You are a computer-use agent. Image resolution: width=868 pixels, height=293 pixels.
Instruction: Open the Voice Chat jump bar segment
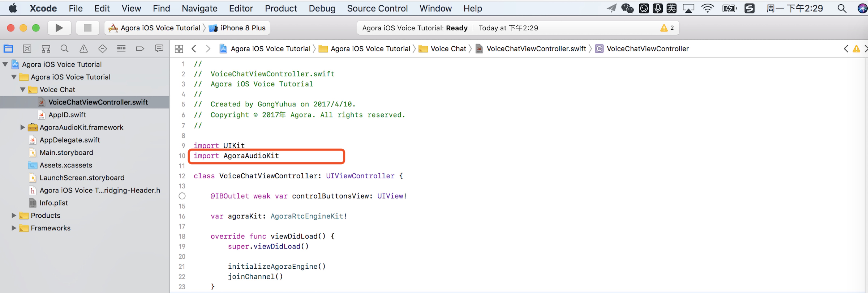coord(442,49)
